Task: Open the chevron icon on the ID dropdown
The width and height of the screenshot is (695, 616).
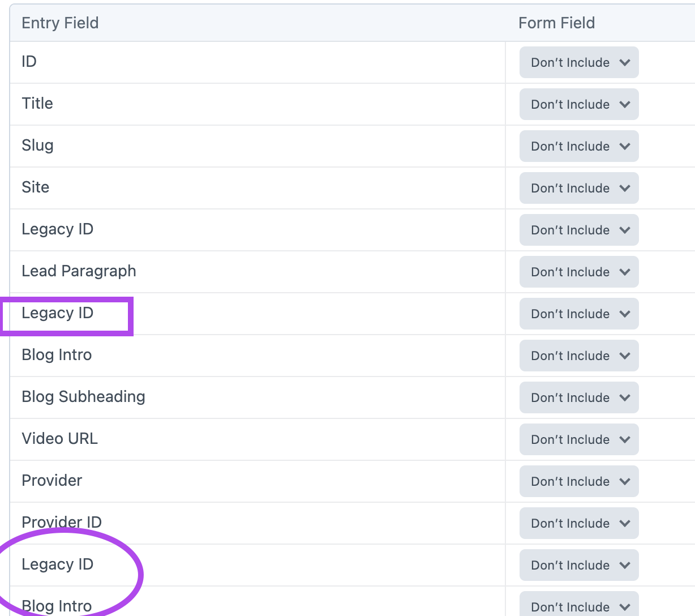Action: 625,62
